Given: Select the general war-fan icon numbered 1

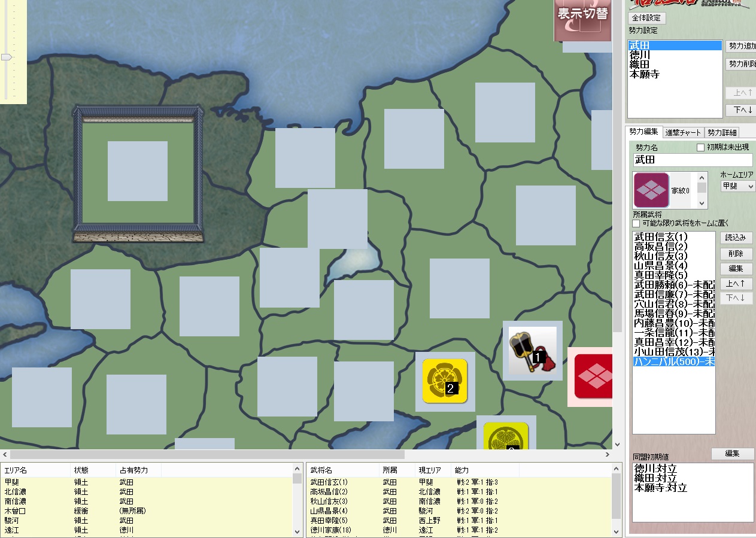Looking at the screenshot, I should (x=532, y=351).
